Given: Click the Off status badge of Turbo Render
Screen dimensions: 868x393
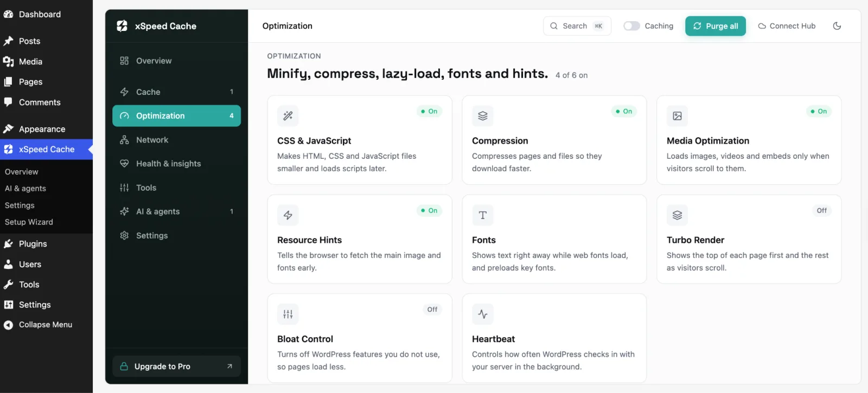Looking at the screenshot, I should tap(822, 210).
